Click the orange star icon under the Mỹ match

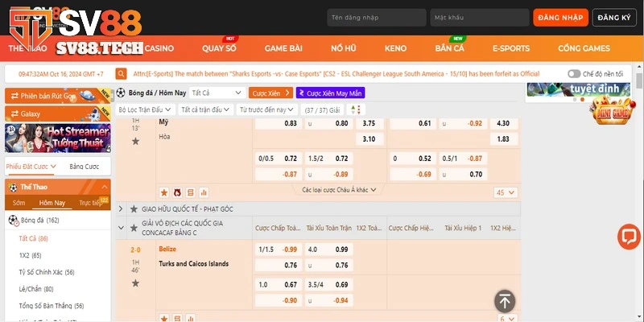coord(163,192)
